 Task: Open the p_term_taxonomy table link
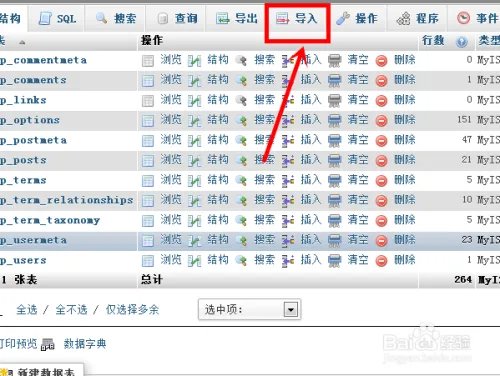(50, 220)
